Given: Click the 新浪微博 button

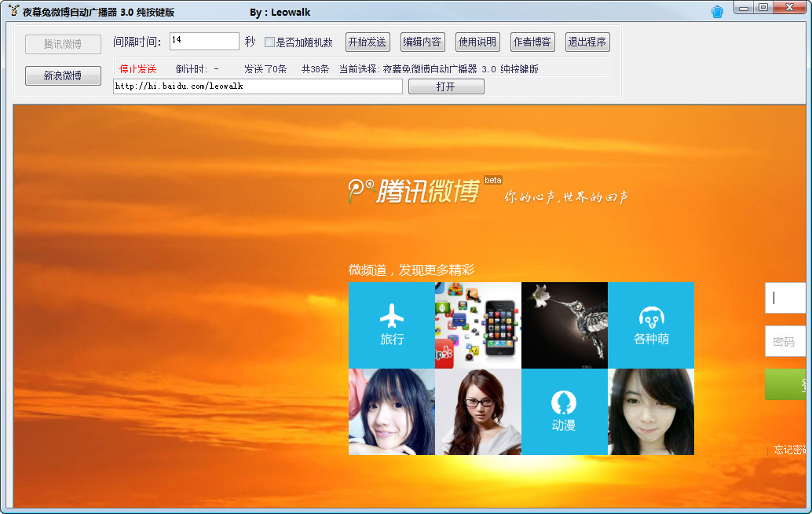Looking at the screenshot, I should [63, 75].
